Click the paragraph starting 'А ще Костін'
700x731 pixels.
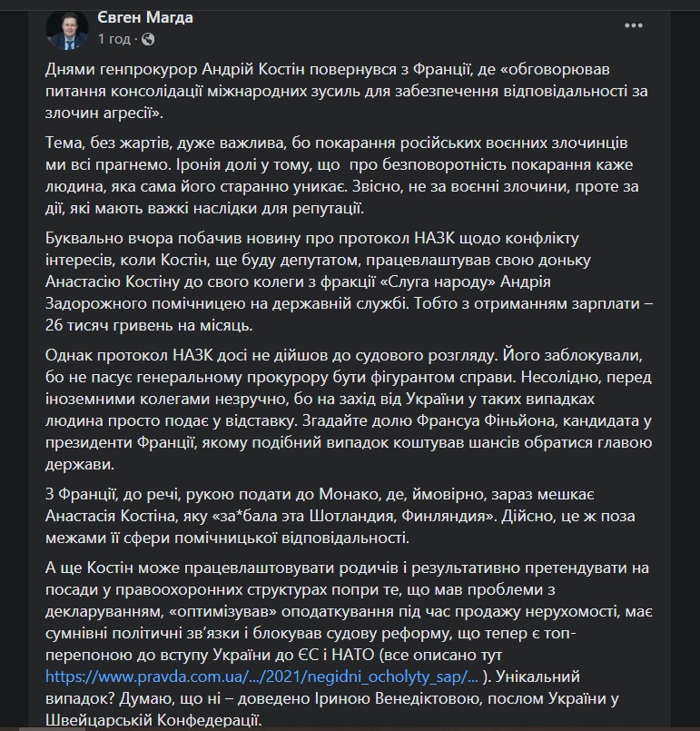pos(345,636)
